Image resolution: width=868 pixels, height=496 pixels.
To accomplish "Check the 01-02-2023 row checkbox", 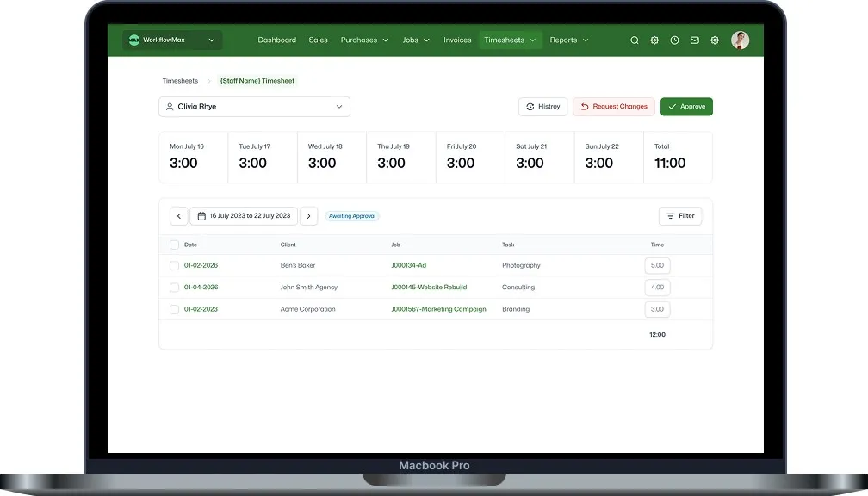I will coord(174,309).
